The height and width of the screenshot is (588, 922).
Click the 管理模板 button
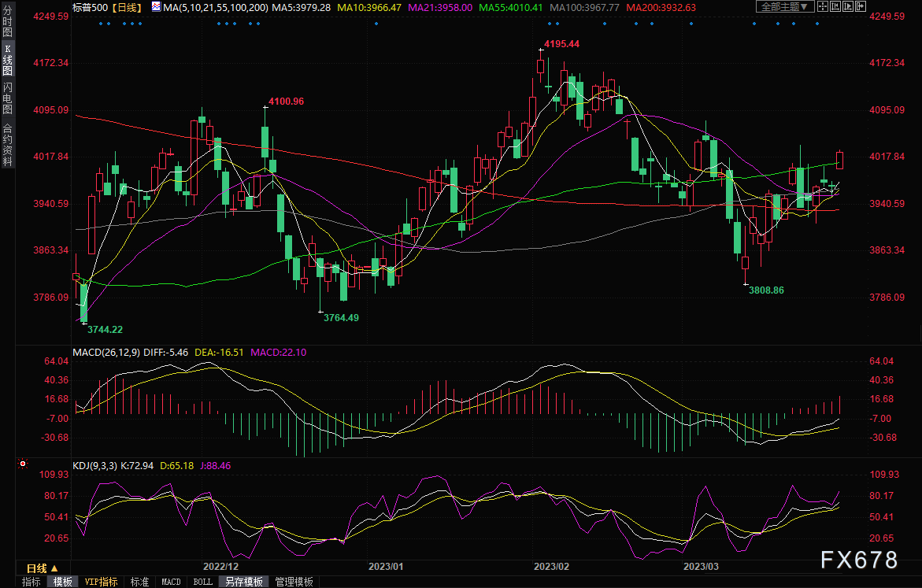coord(294,582)
